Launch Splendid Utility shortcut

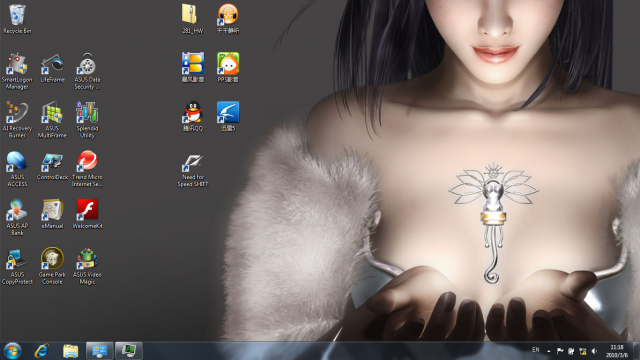pyautogui.click(x=87, y=120)
